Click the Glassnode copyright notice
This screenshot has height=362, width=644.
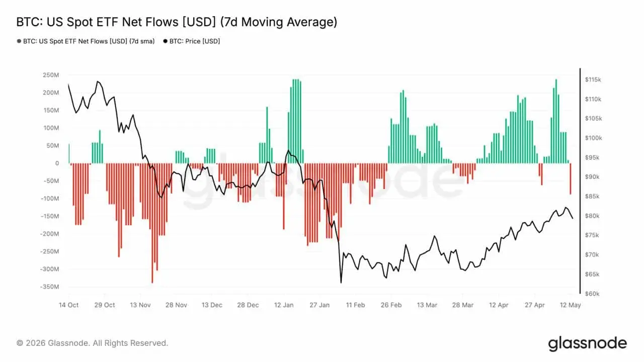(x=92, y=343)
